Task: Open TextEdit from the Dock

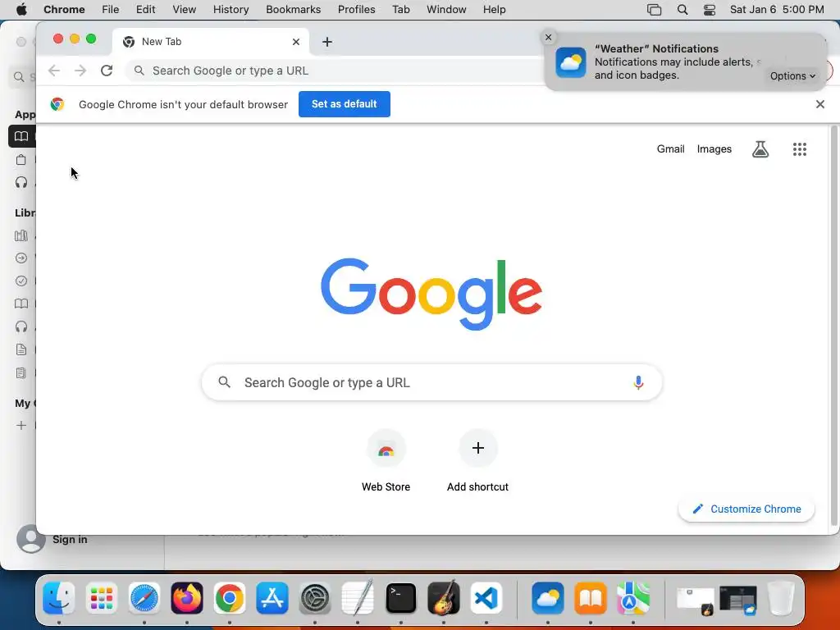Action: (358, 598)
